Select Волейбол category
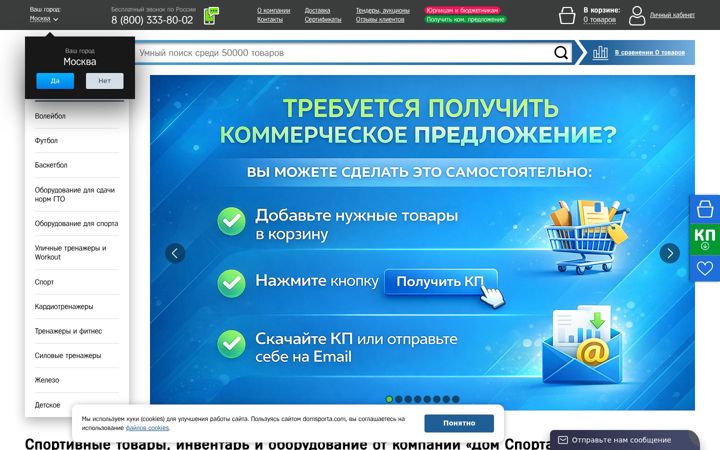720x450 pixels. [50, 116]
